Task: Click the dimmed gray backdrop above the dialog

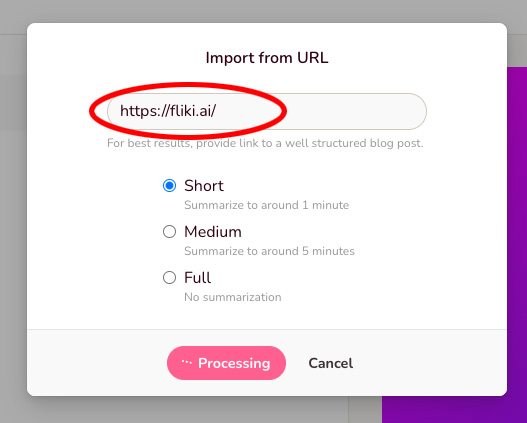Action: [x=264, y=11]
